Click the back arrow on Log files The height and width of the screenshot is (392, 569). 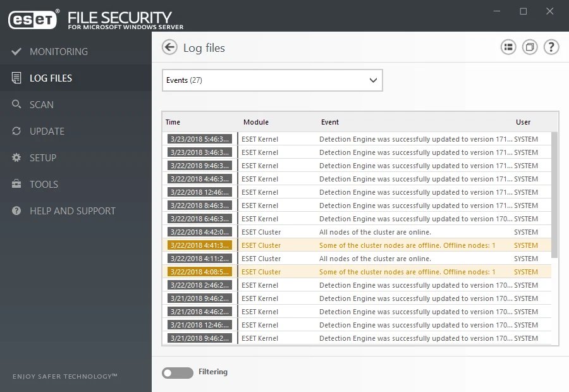pyautogui.click(x=171, y=47)
